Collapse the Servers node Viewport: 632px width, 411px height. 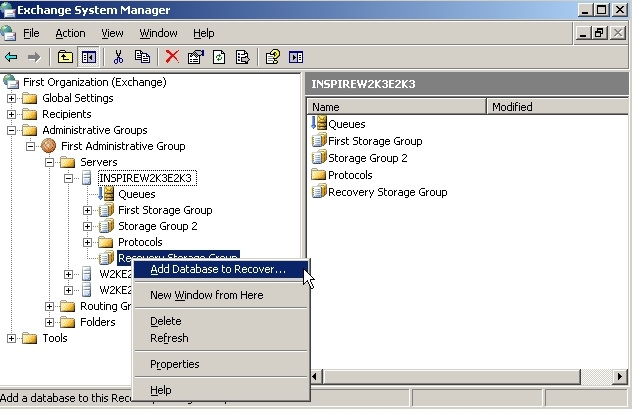[x=49, y=162]
